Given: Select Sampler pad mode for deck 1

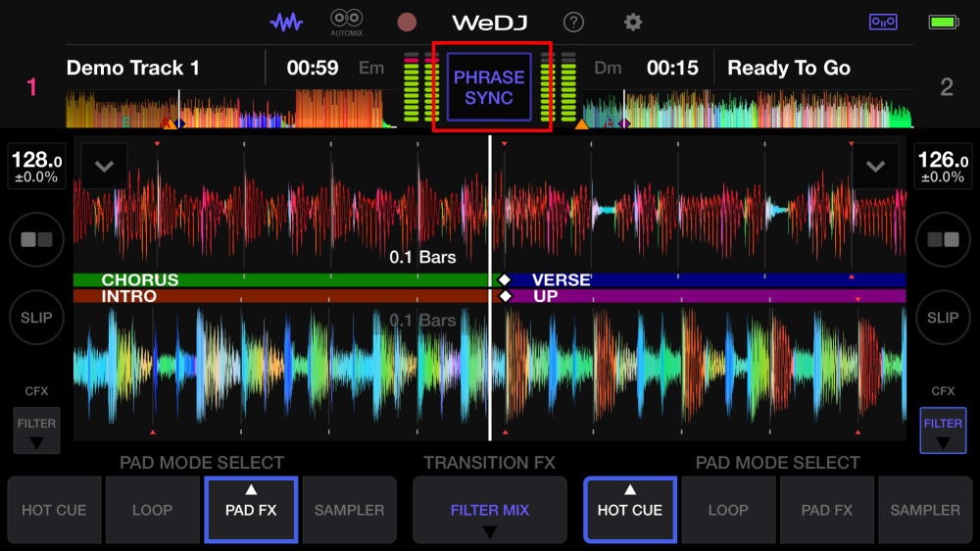Looking at the screenshot, I should pos(350,510).
